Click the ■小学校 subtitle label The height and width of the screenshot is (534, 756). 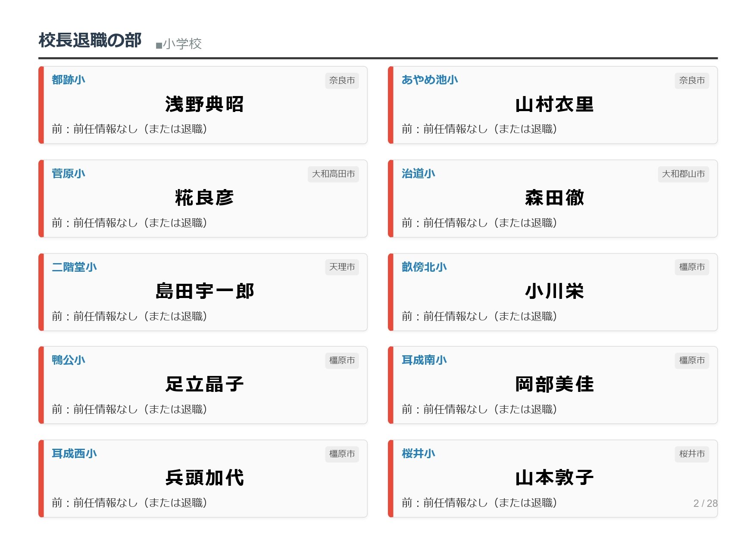tap(178, 44)
